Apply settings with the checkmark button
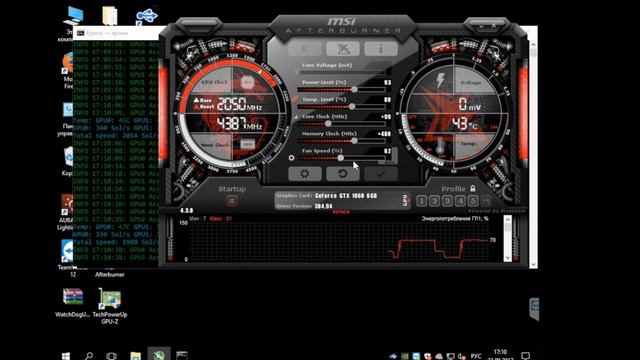The height and width of the screenshot is (360, 640). (381, 174)
